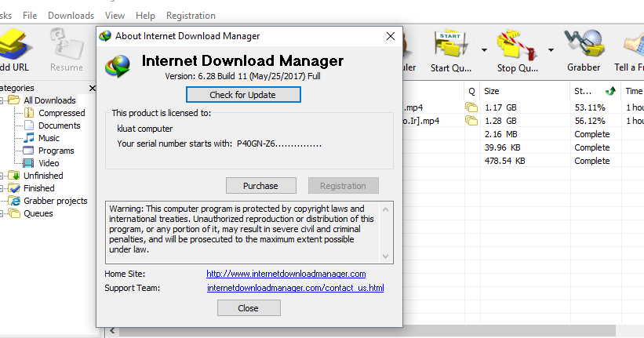Expand the Unfinished tree node
The image size is (644, 338).
tap(2, 176)
